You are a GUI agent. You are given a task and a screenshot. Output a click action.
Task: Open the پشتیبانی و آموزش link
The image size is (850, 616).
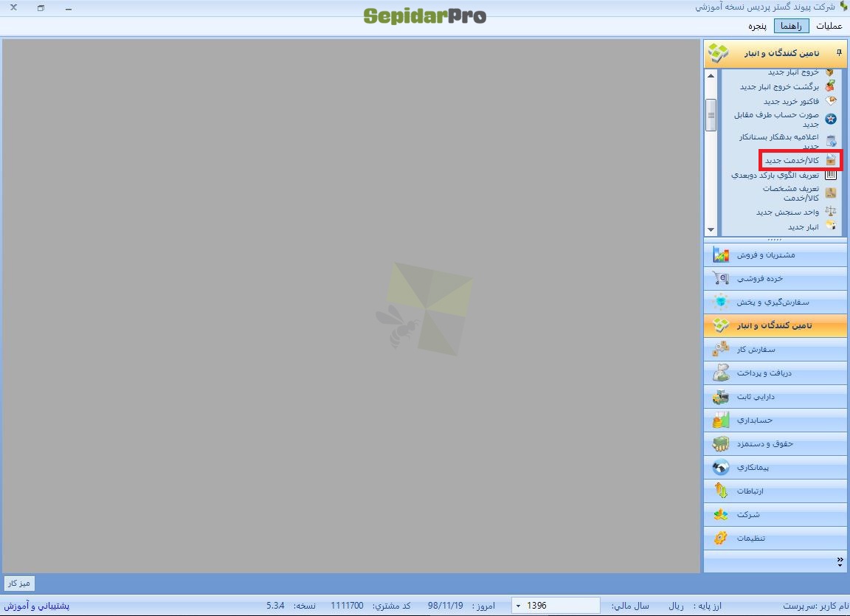coord(37,606)
